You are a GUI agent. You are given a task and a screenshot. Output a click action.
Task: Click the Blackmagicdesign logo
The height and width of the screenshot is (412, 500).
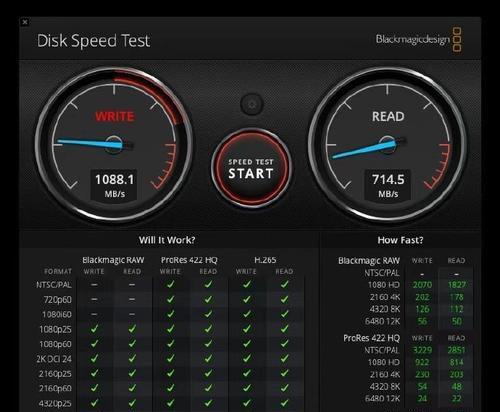coord(419,40)
